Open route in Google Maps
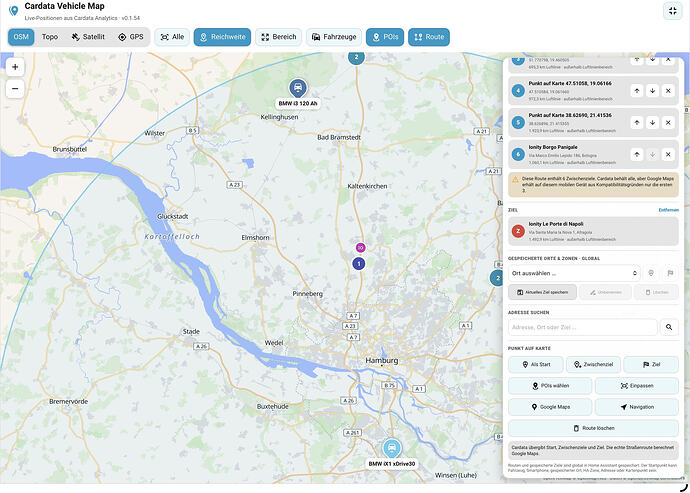This screenshot has height=493, width=690. tap(550, 407)
